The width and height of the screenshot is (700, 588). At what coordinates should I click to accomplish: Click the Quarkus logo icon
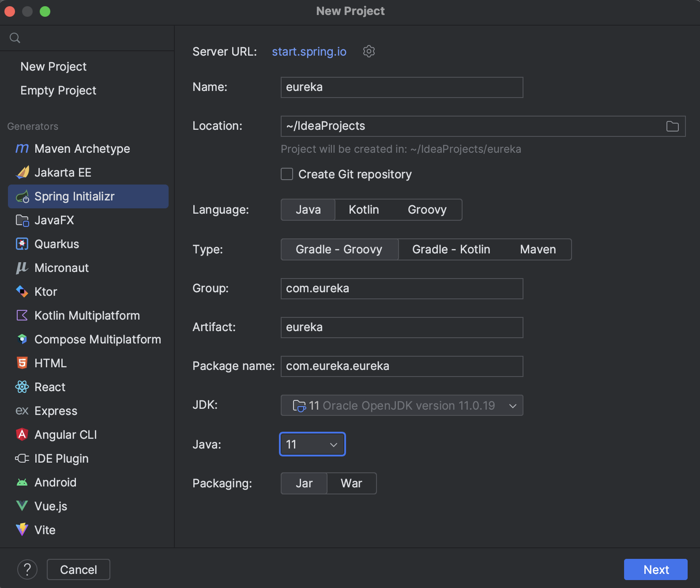22,244
